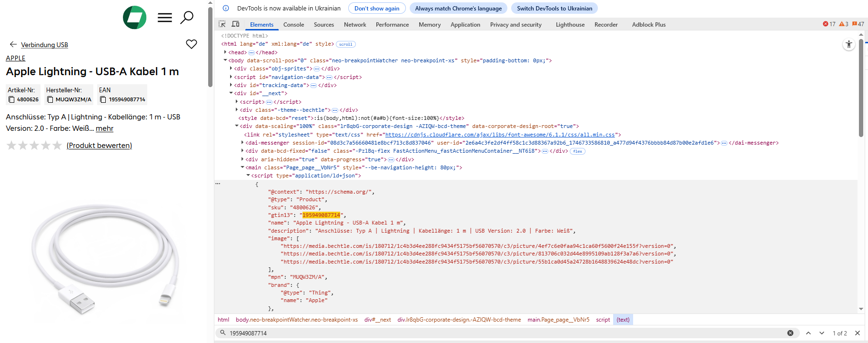Image resolution: width=868 pixels, height=343 pixels.
Task: Rate the product with the fifth star
Action: tap(57, 146)
